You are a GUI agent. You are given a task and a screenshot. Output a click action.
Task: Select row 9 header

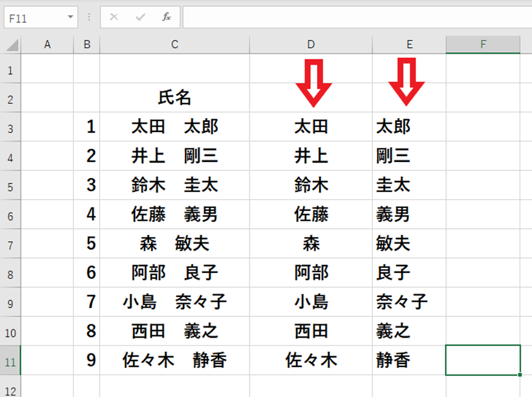(10, 302)
